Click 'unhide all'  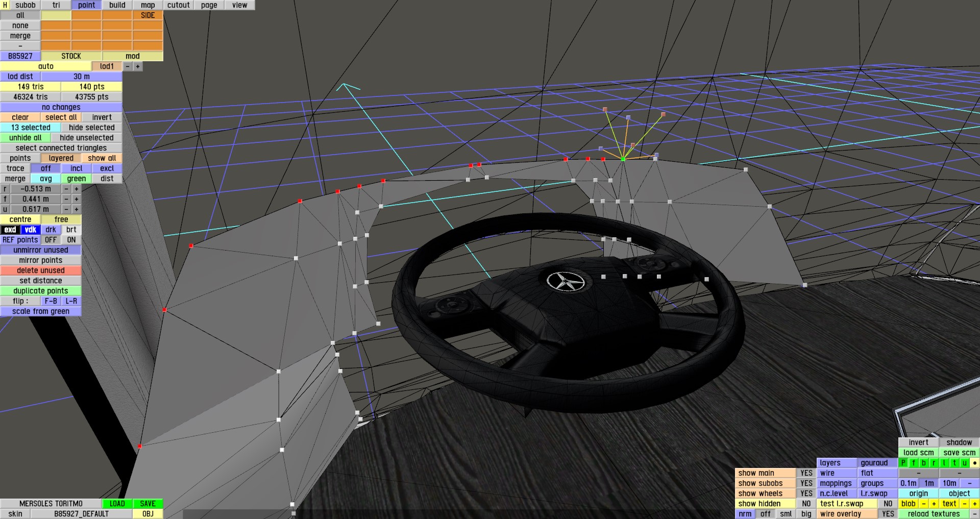point(26,138)
